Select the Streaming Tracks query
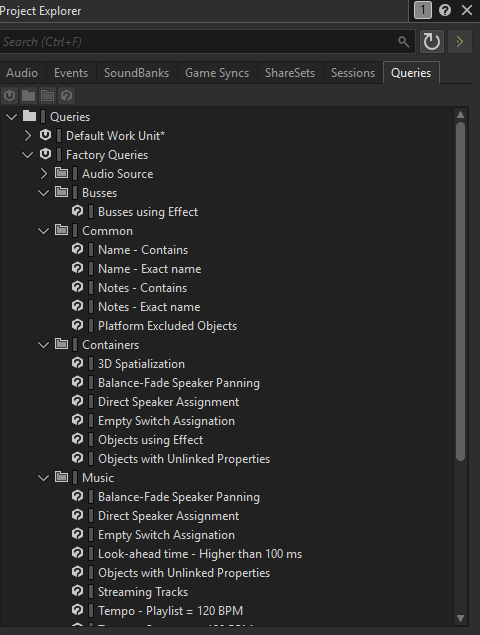The height and width of the screenshot is (635, 480). coord(143,592)
